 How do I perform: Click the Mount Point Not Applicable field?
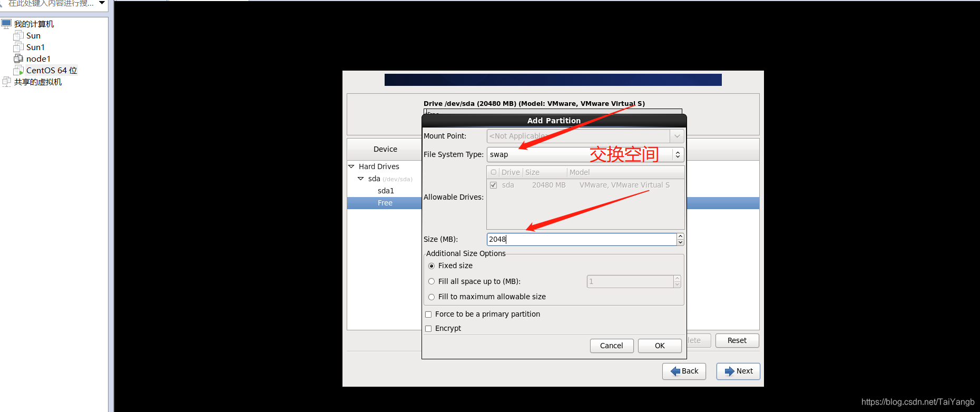579,136
